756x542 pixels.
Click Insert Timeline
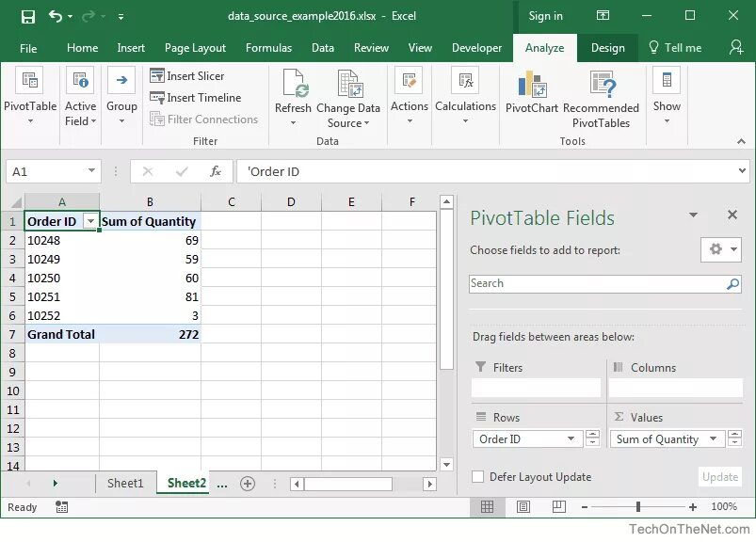pyautogui.click(x=195, y=98)
